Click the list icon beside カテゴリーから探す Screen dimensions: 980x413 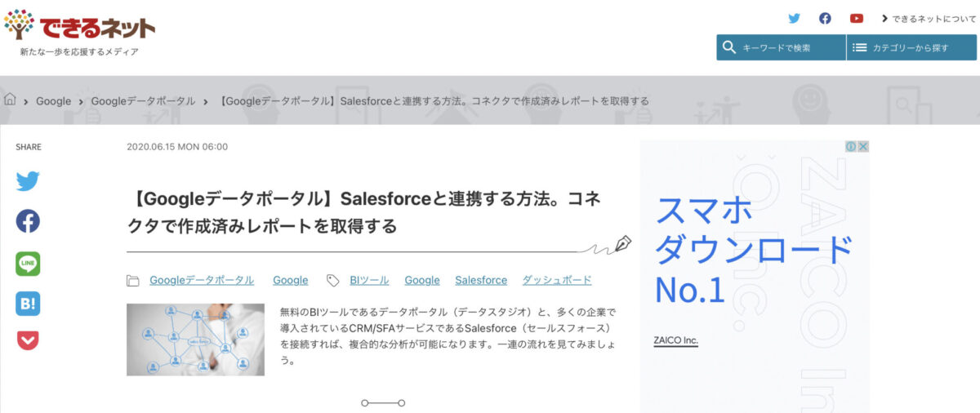tap(859, 47)
